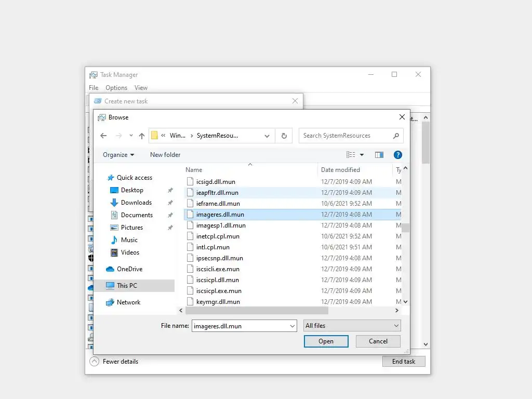The image size is (532, 399).
Task: Close the Create new task dialog
Action: click(x=295, y=101)
